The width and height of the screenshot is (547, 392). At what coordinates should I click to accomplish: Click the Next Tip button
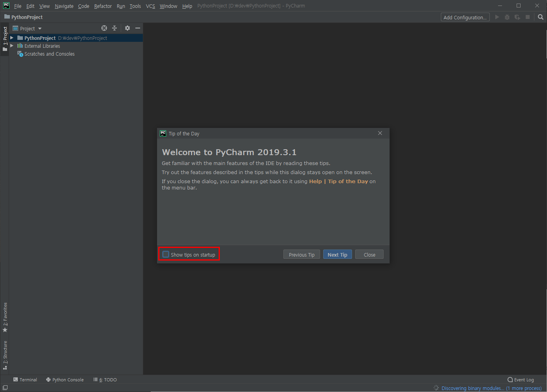pyautogui.click(x=337, y=255)
